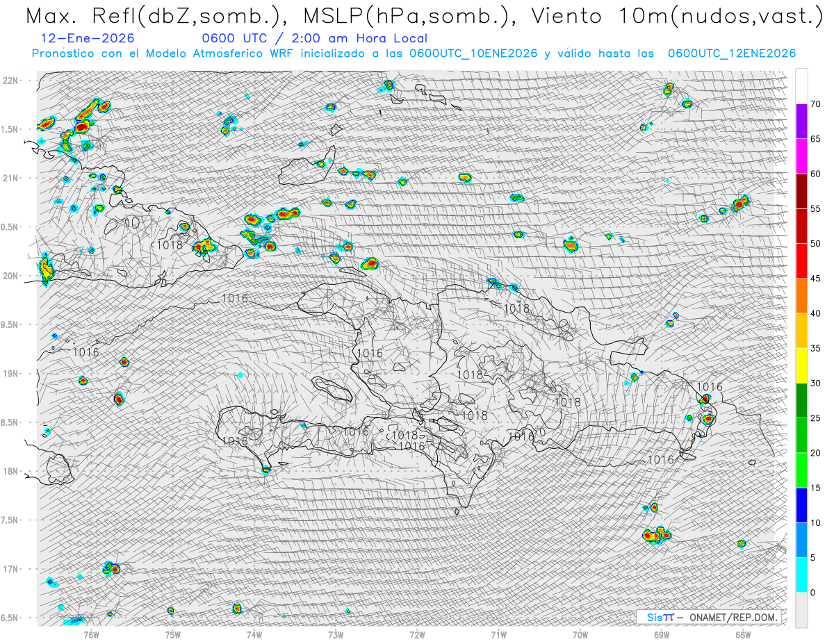Click the legend value '60'

click(816, 174)
